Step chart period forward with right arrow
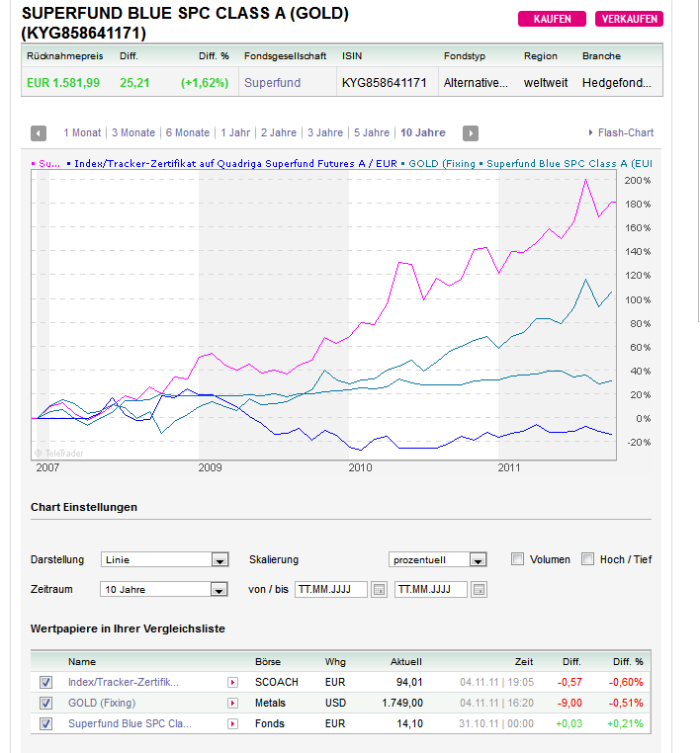The height and width of the screenshot is (753, 700). coord(471,133)
